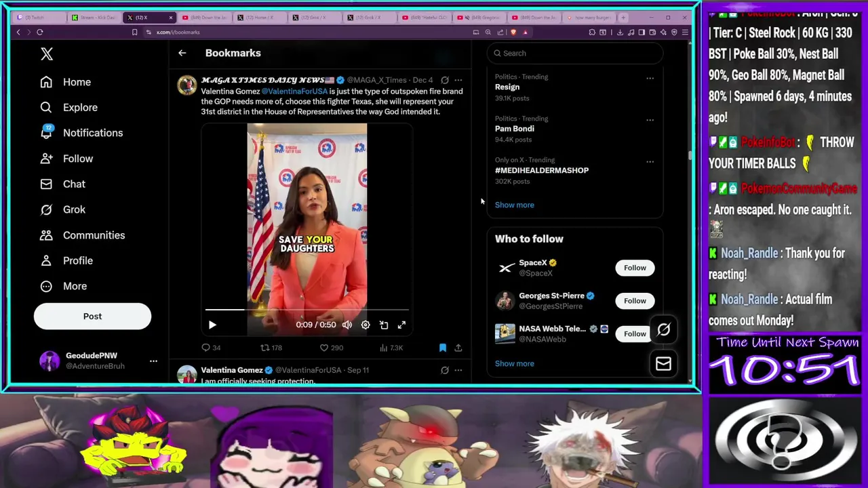Image resolution: width=868 pixels, height=488 pixels.
Task: Open Chat in the sidebar
Action: (x=62, y=184)
